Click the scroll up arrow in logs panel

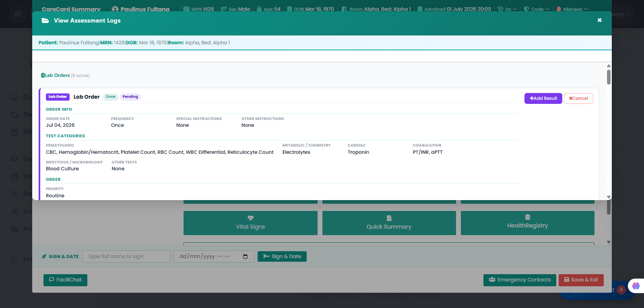[609, 66]
